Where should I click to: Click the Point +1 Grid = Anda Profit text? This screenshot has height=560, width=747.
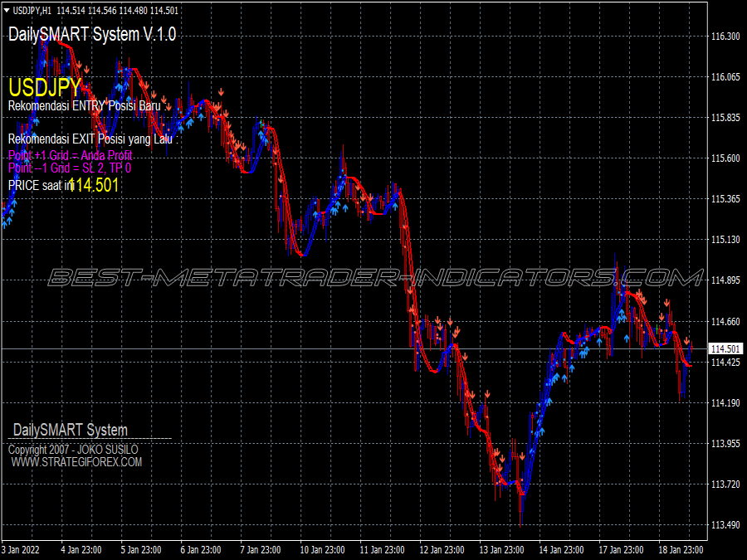point(70,155)
